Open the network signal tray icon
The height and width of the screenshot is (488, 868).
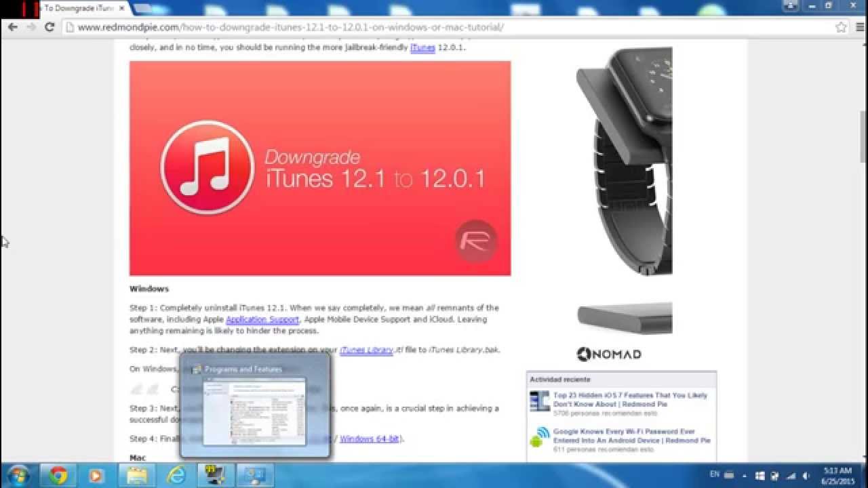[791, 475]
